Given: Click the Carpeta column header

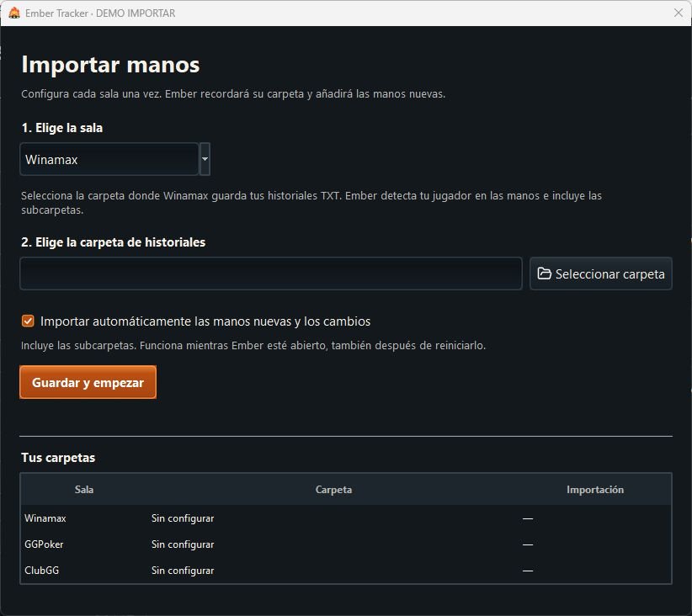Looking at the screenshot, I should (x=333, y=490).
